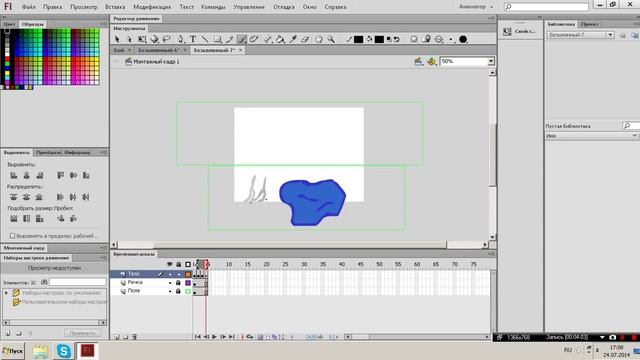The image size is (640, 360).
Task: Open brush shape option dropdown
Action: pyautogui.click(x=463, y=39)
